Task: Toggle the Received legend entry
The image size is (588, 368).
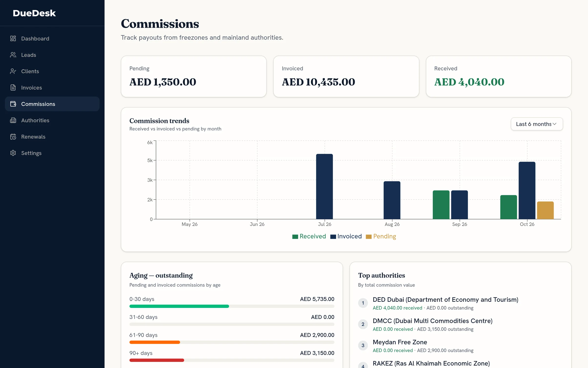Action: [309, 236]
